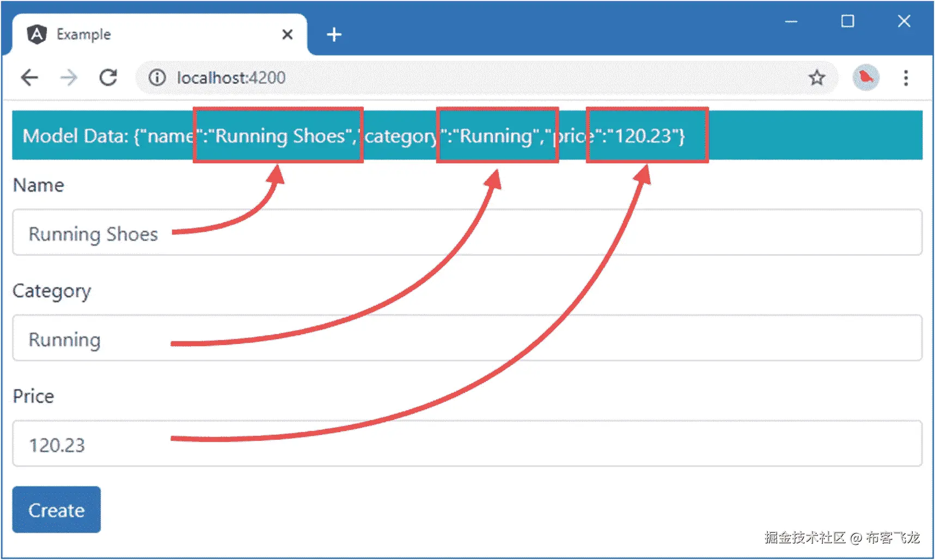Click the Name input field
This screenshot has width=935, height=560.
[467, 232]
